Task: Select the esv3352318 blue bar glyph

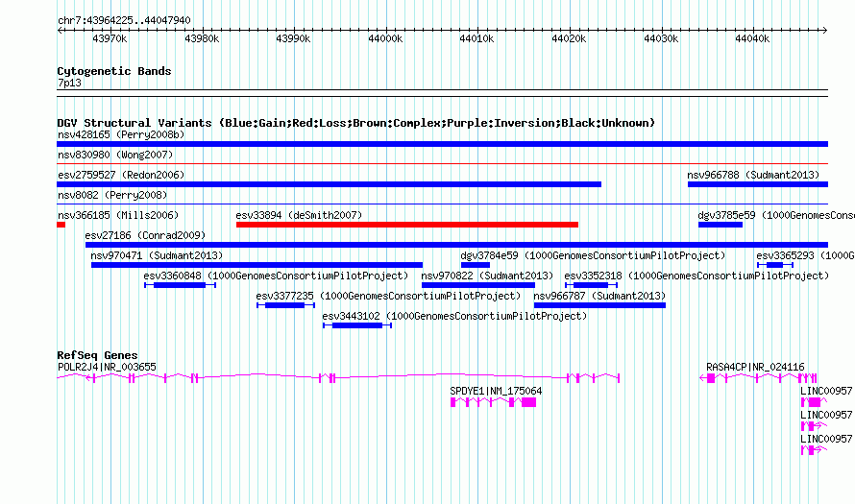Action: coord(591,285)
